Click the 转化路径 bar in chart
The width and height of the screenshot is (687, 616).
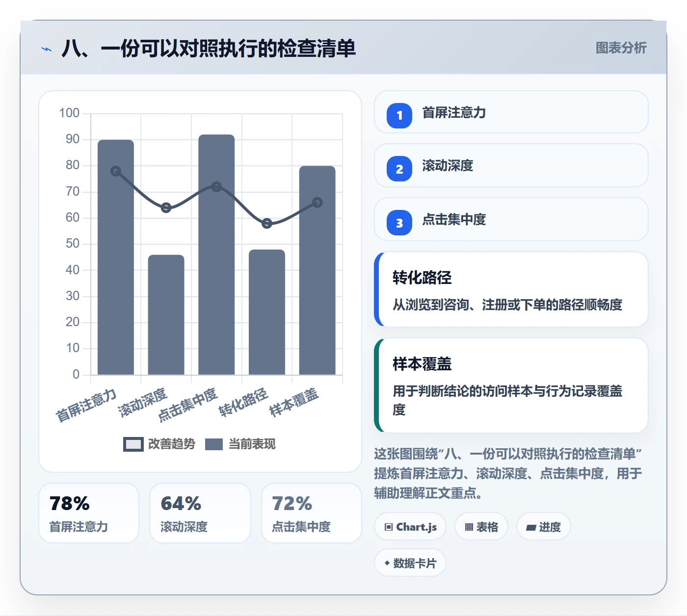pyautogui.click(x=267, y=312)
